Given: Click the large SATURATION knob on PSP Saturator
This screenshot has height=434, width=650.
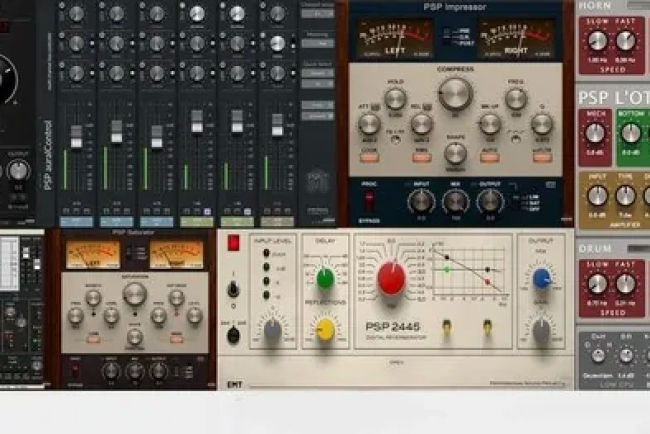Looking at the screenshot, I should coord(135,293).
